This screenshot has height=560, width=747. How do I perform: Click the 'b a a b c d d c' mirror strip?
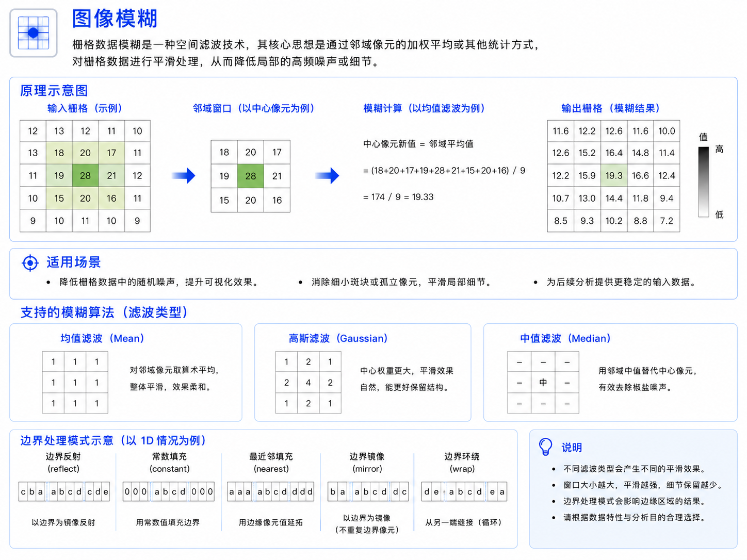tap(368, 492)
